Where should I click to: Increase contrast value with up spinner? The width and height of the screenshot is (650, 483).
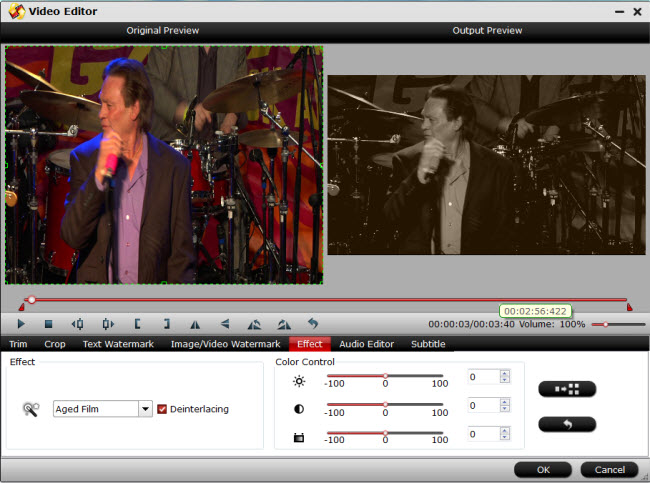point(504,402)
